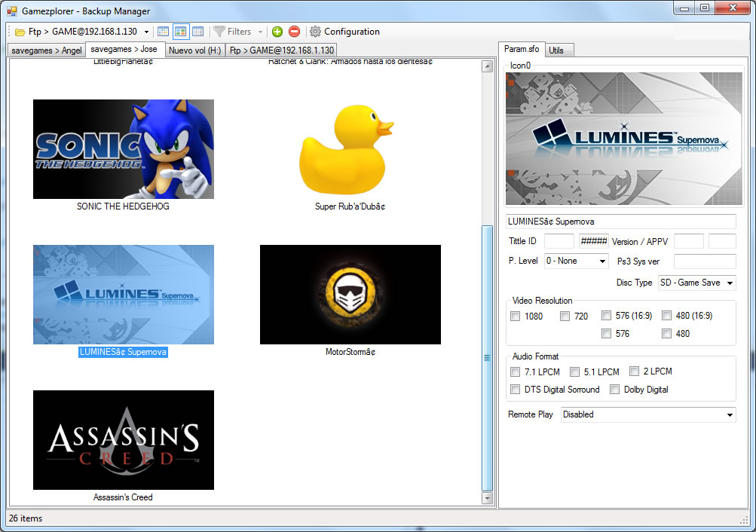Open the Param.sfo tab
The image size is (756, 532).
point(522,49)
